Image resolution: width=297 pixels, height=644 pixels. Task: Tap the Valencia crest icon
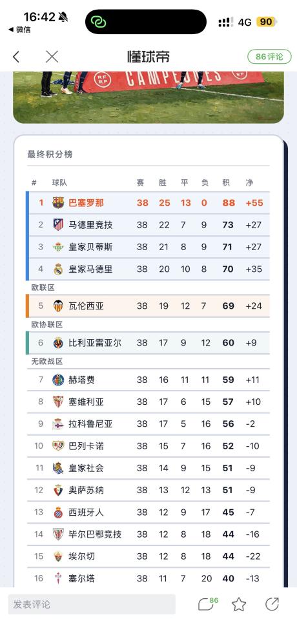pyautogui.click(x=58, y=306)
